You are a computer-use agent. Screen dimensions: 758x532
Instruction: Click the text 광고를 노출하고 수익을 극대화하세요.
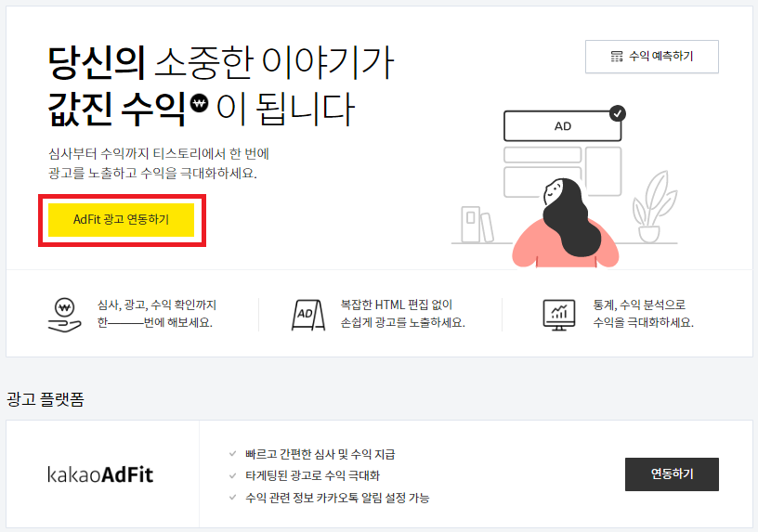152,173
